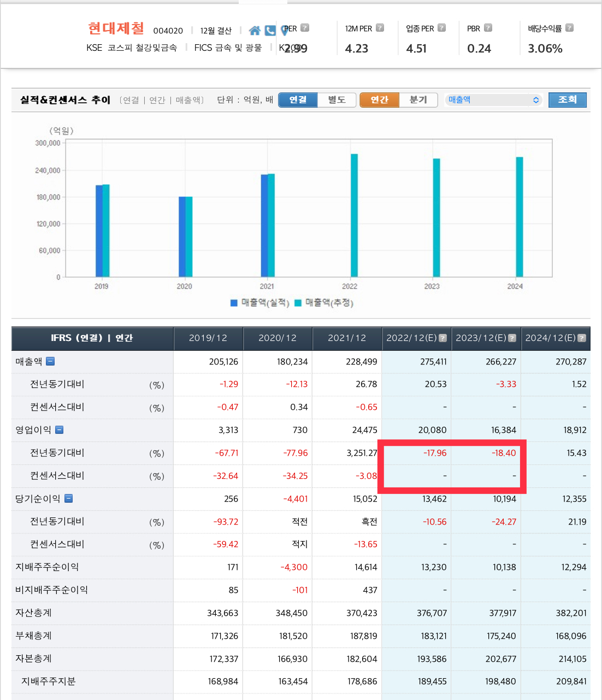Image resolution: width=602 pixels, height=700 pixels.
Task: Click the KSE 코스피 철강및금속 label
Action: tap(132, 48)
